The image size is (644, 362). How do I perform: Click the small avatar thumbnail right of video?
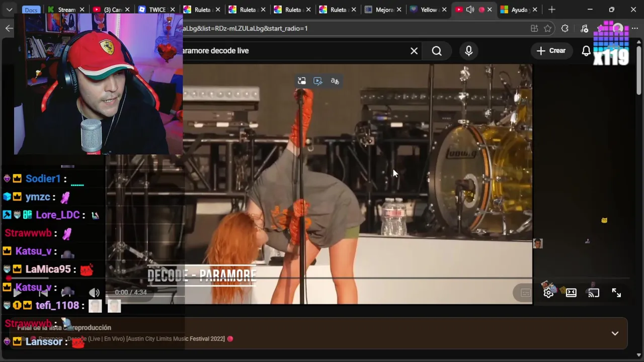tap(538, 244)
